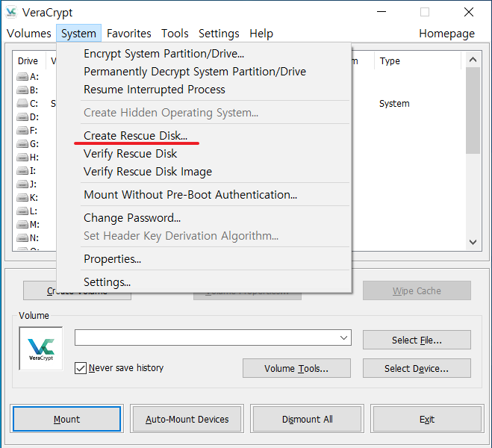The width and height of the screenshot is (492, 448).
Task: Select drive M: icon in list
Action: click(22, 224)
